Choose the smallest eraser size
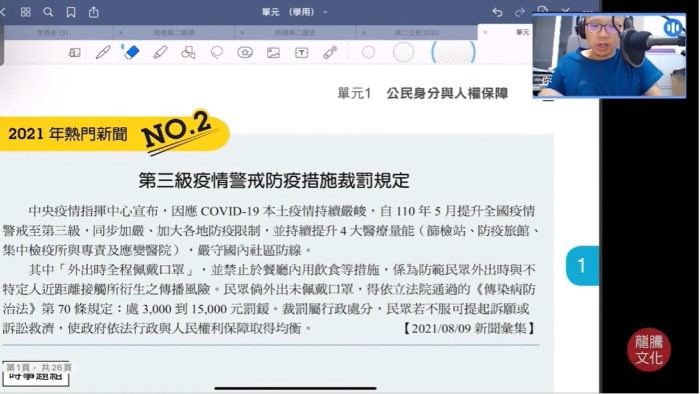Image resolution: width=700 pixels, height=394 pixels. [368, 52]
